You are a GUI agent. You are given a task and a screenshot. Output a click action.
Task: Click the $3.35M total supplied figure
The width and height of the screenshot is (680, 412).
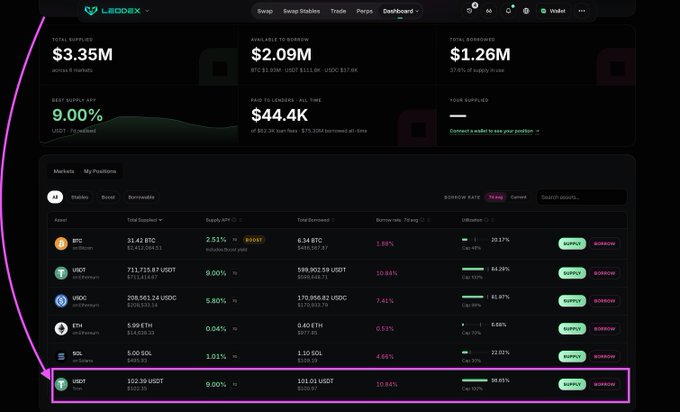(82, 55)
